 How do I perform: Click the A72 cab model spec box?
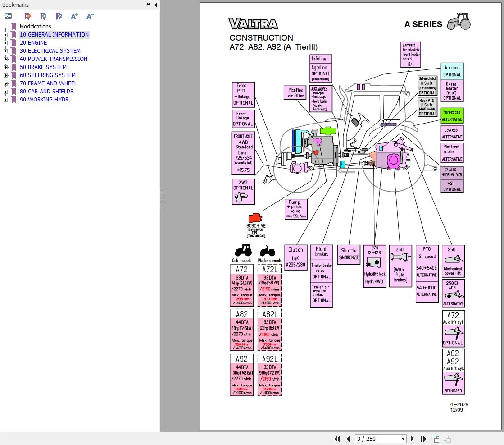[x=242, y=285]
